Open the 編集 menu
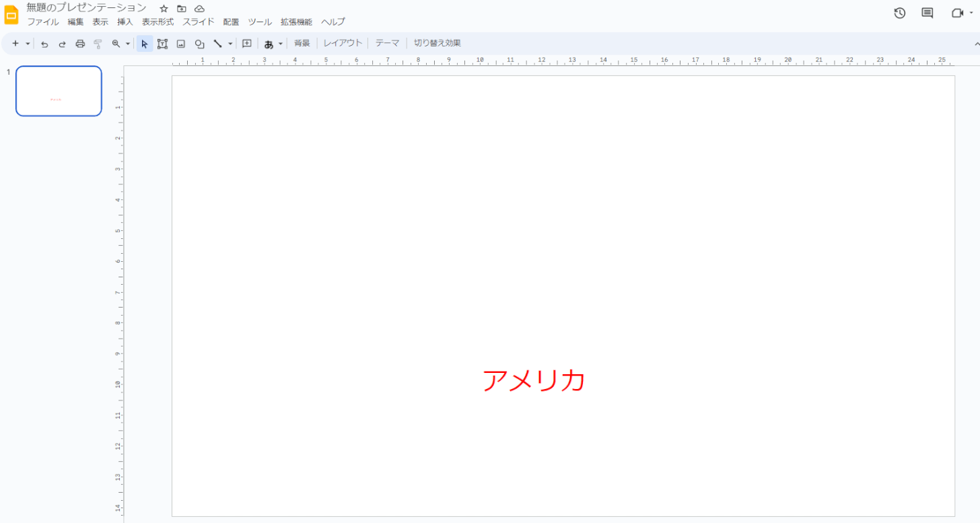This screenshot has width=980, height=523. pyautogui.click(x=75, y=22)
